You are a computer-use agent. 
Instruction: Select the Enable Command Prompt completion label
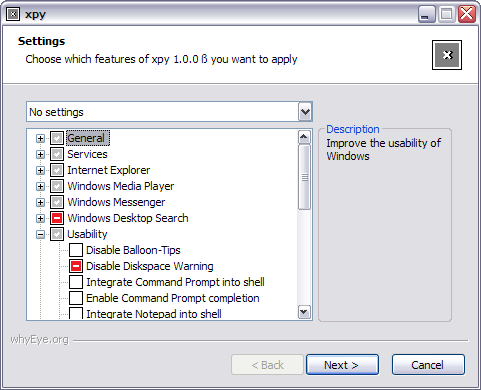point(173,298)
